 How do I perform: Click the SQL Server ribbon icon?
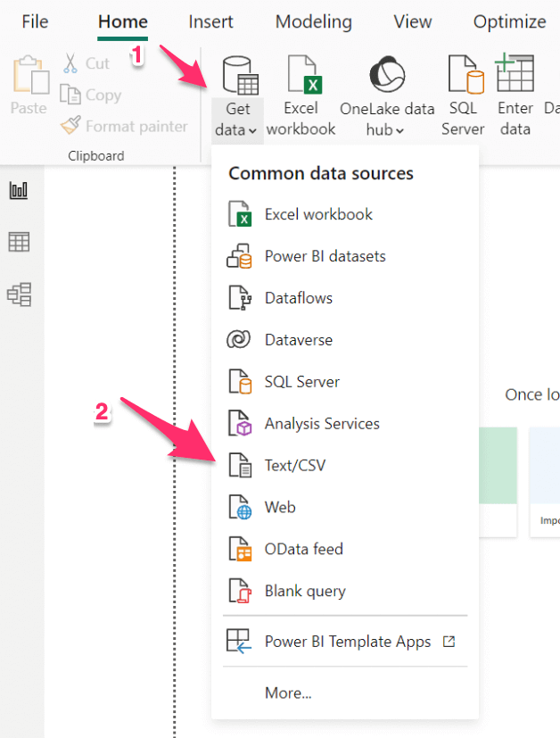coord(466,74)
